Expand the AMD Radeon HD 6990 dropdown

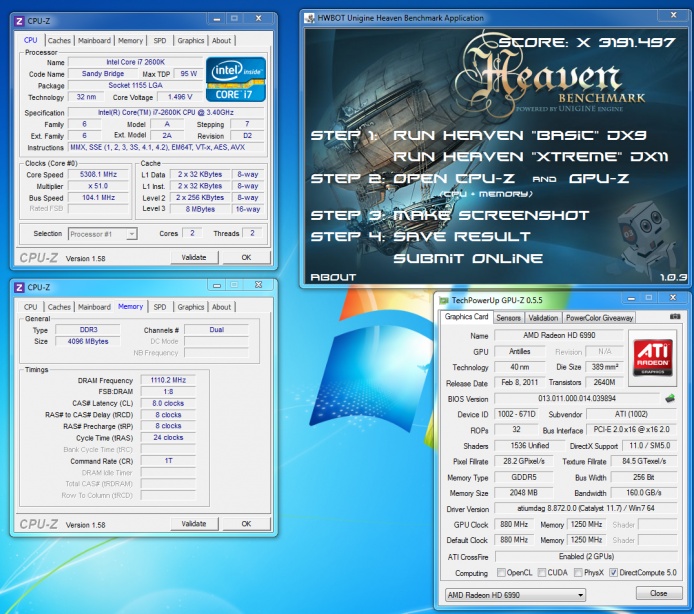coord(513,595)
